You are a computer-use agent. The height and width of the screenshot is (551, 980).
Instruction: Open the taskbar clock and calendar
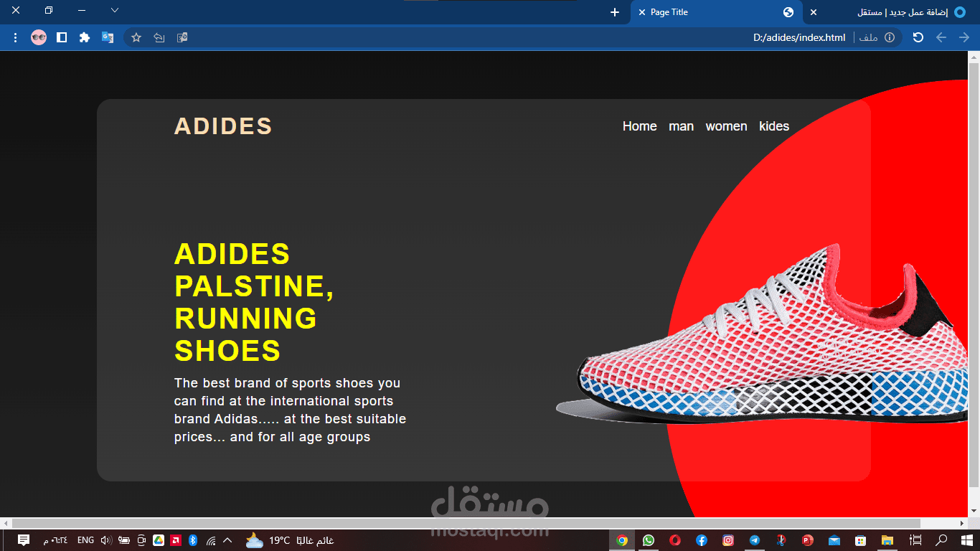point(55,540)
